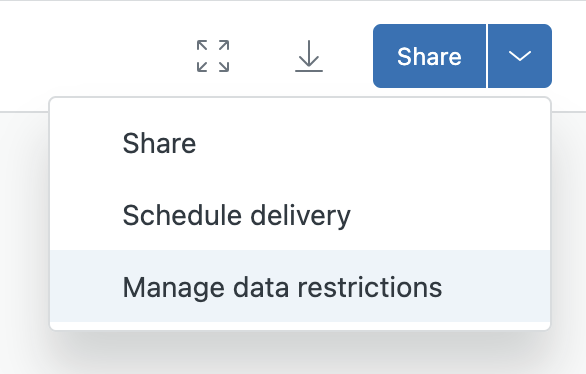Enter fullscreen mode using the four-arrow icon

click(x=213, y=56)
